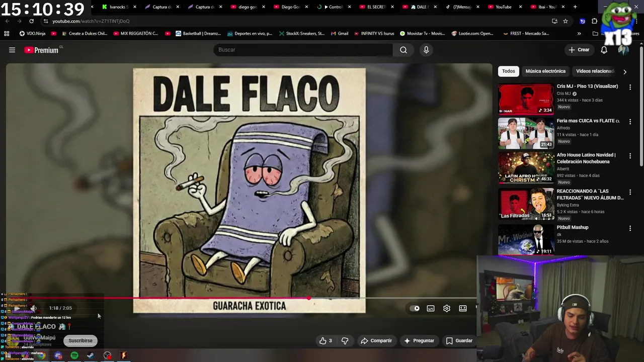
Task: Open the Crear creation menu
Action: [x=579, y=50]
